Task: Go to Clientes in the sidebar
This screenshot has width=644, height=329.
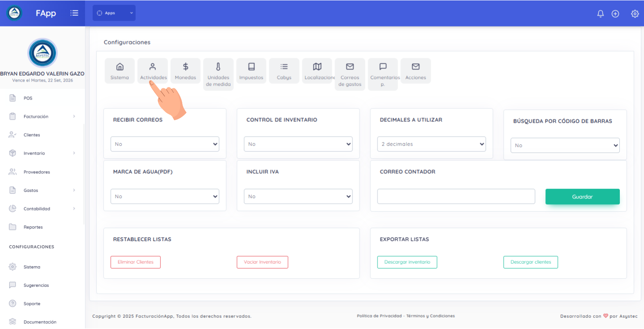Action: tap(31, 135)
